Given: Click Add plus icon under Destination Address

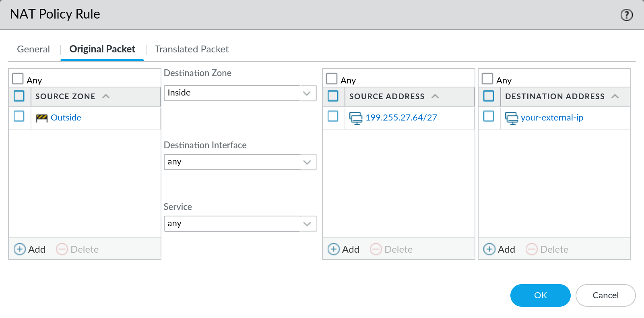Looking at the screenshot, I should pos(489,249).
